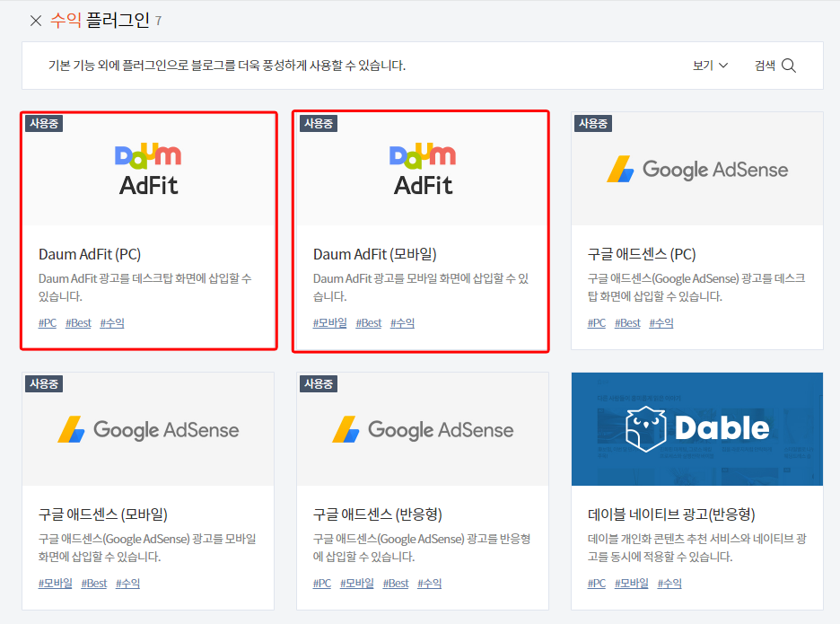Viewport: 840px width, 624px height.
Task: Open the Daum AdFit (모바일) plugin logo thumbnail
Action: tap(423, 169)
